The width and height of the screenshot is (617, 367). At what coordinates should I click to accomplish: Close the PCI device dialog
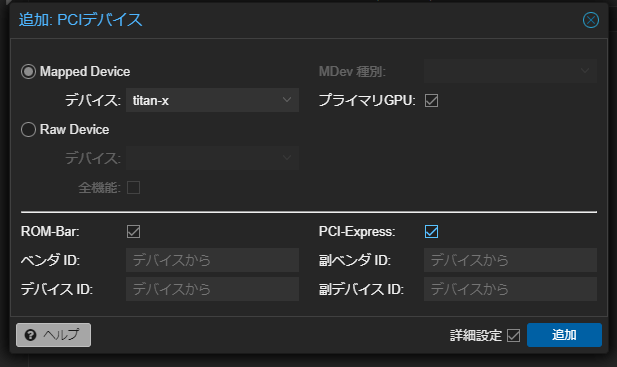pos(591,20)
